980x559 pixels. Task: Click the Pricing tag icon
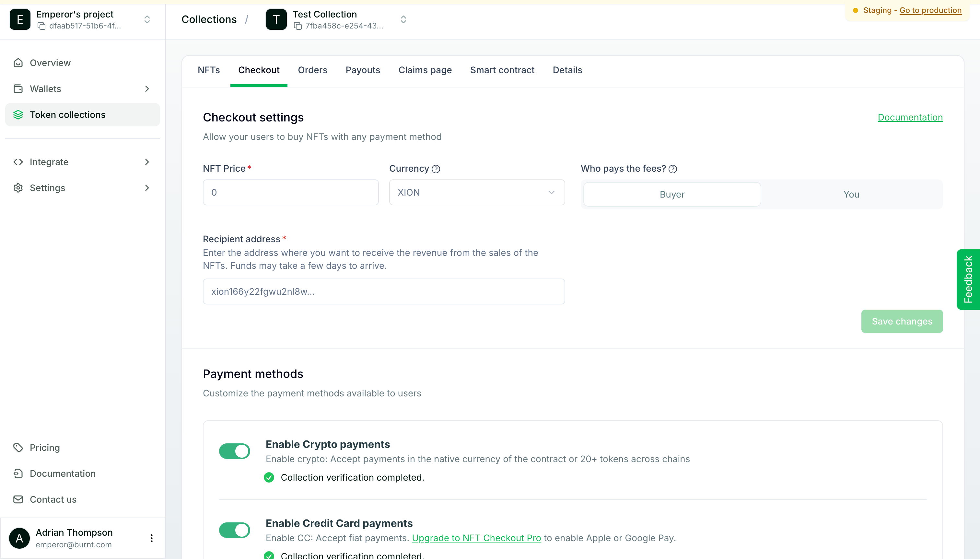(x=18, y=448)
